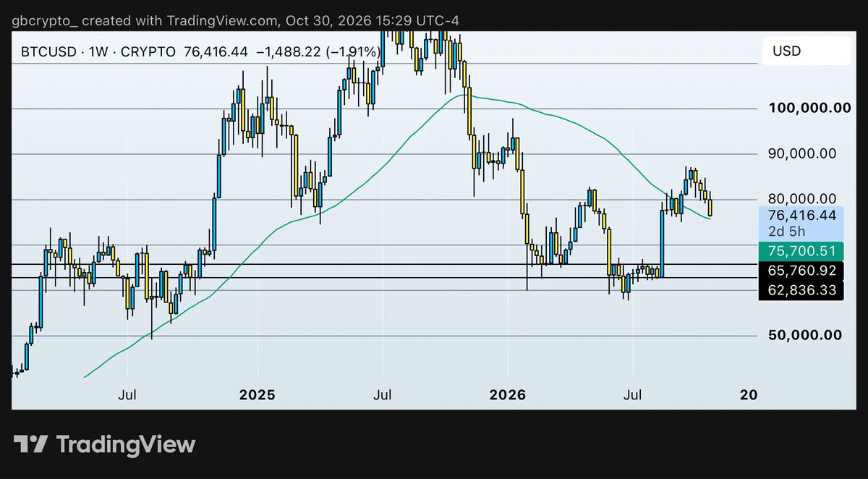The height and width of the screenshot is (479, 868).
Task: Click the Jul label between 2025 and 2026
Action: (x=383, y=395)
